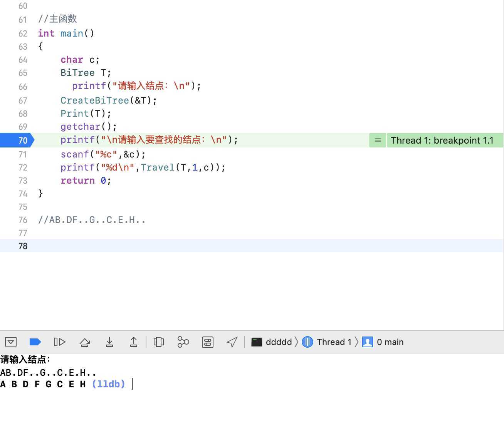
Task: Open the Debug View Hierarchy icon
Action: point(159,342)
